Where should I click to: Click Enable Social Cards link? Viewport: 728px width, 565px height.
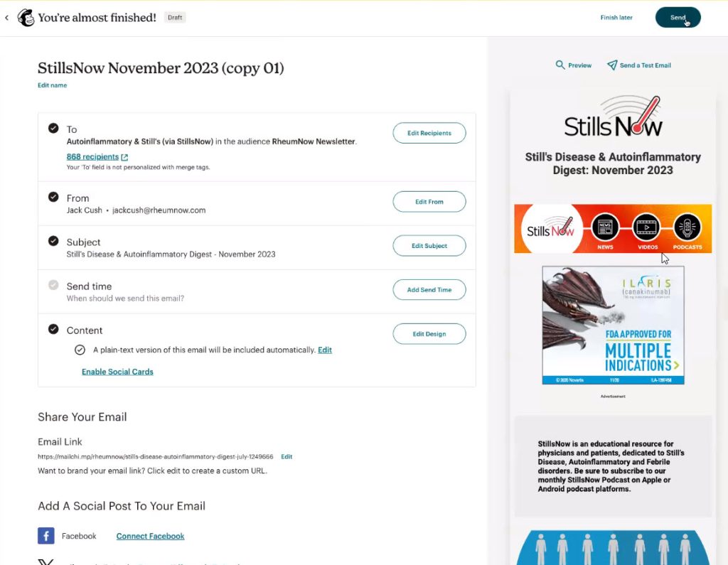pyautogui.click(x=117, y=372)
